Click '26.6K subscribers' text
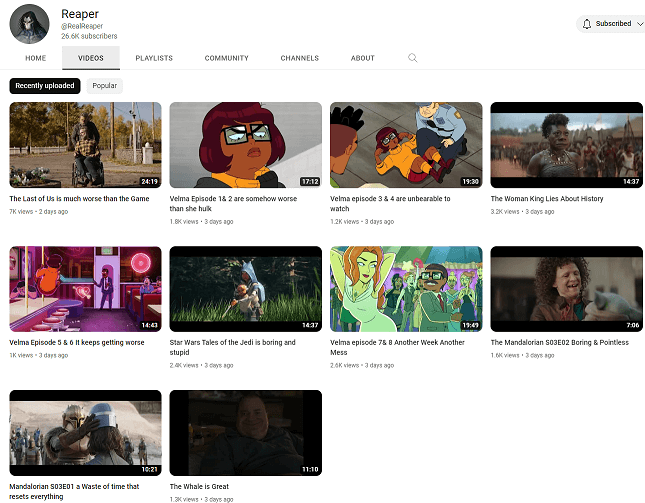 coord(89,36)
